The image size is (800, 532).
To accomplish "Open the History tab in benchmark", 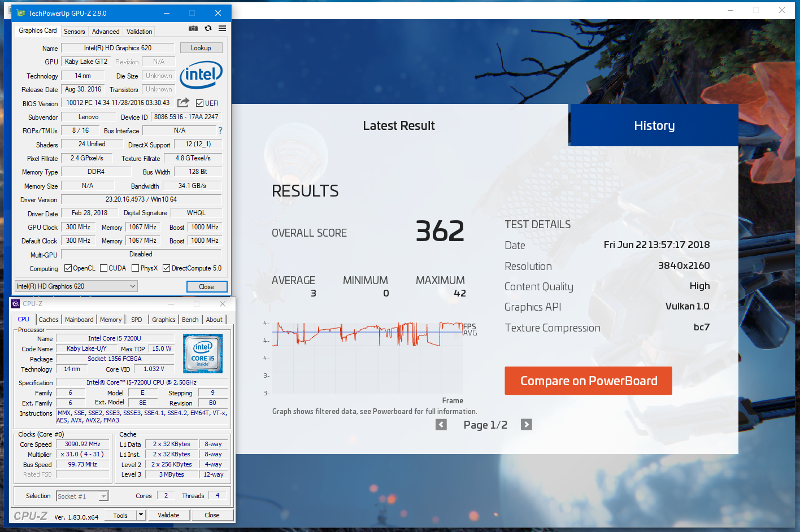I will 654,125.
